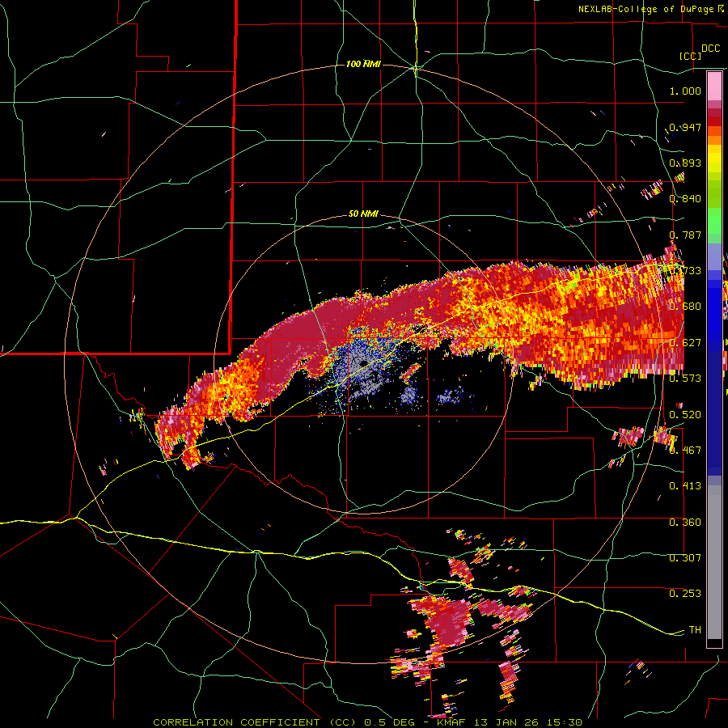Click the 0.840 scale value

point(685,199)
